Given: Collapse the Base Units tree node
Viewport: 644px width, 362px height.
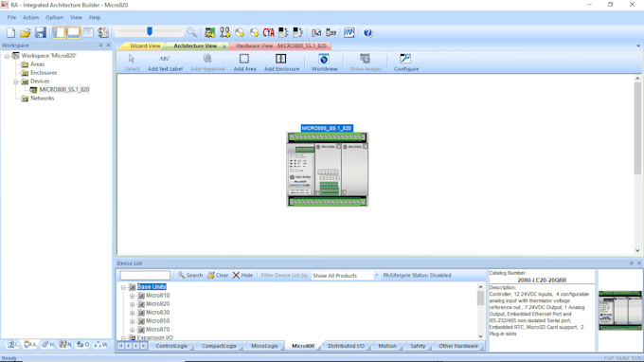Looking at the screenshot, I should tap(123, 287).
